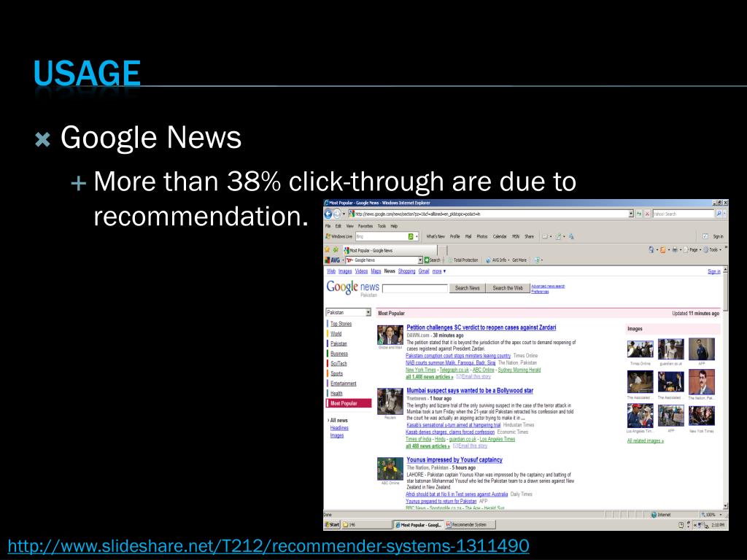Click the What's New Windows Live toolbar item

coord(436,236)
